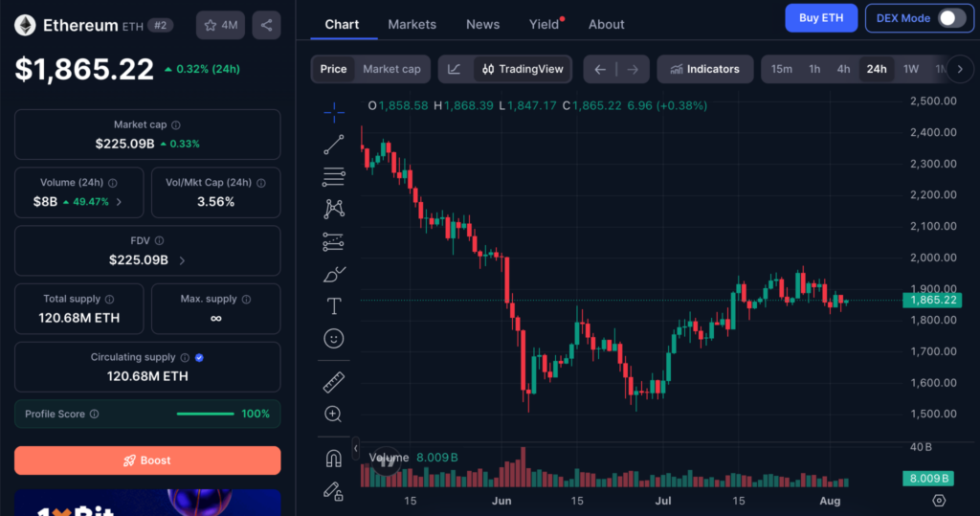Select the ruler measure tool
The width and height of the screenshot is (980, 516).
point(334,382)
